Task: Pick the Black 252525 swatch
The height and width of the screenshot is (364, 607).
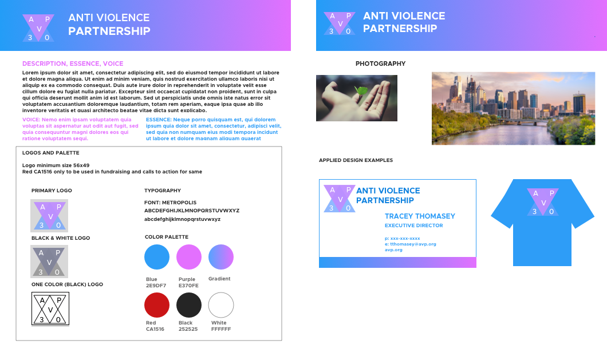Action: tap(189, 305)
